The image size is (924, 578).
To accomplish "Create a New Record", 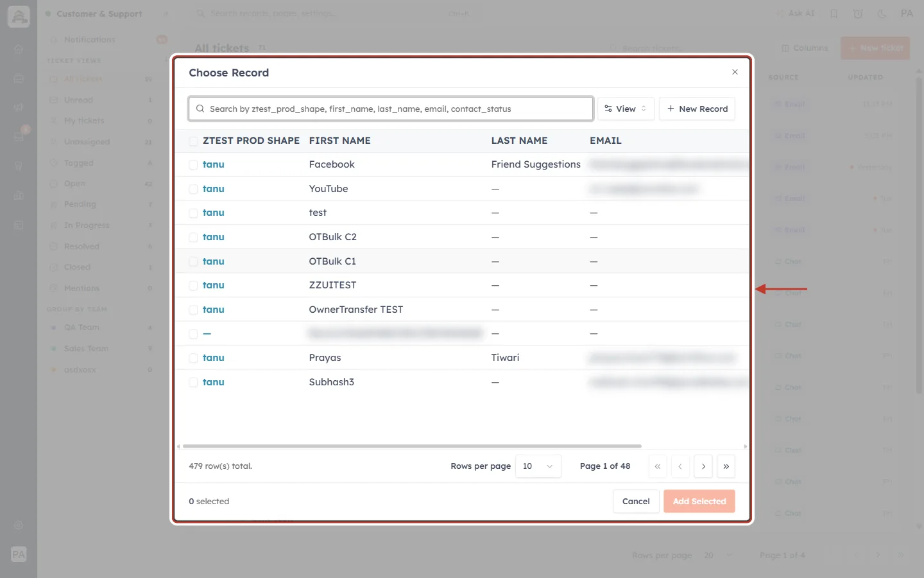I will coord(697,109).
